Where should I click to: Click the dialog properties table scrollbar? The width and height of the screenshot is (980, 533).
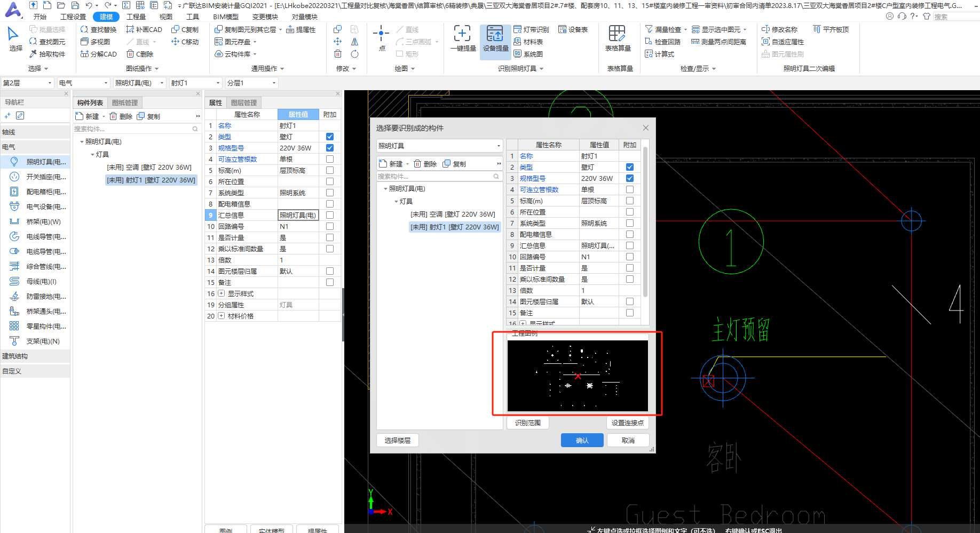[x=645, y=221]
